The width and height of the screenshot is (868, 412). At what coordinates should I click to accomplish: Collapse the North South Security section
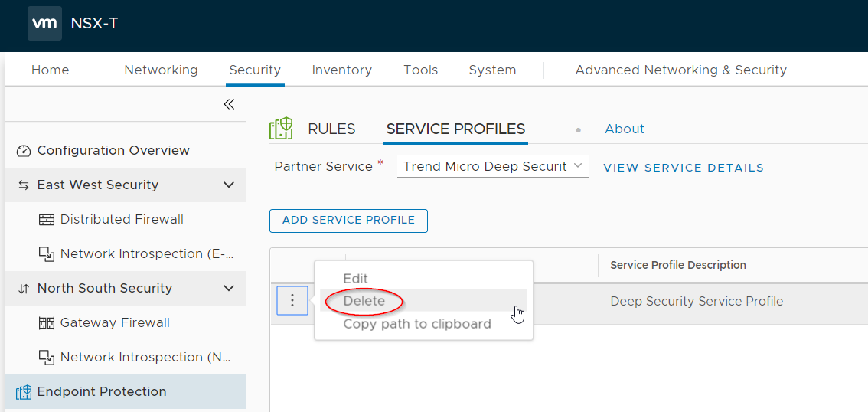[228, 288]
